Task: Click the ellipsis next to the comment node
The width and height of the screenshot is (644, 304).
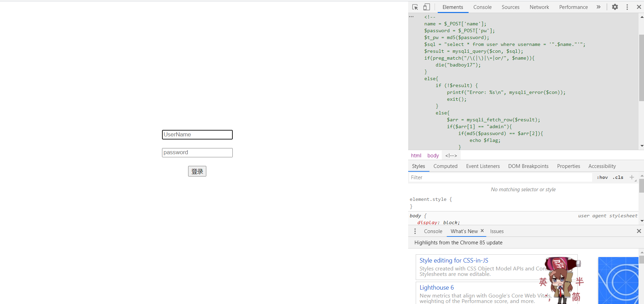Action: point(411,16)
